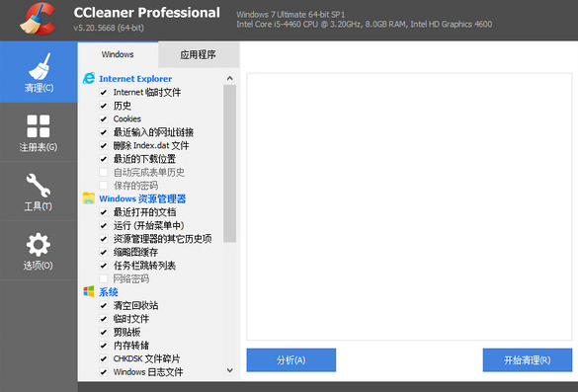Click inside the empty results pane
This screenshot has height=392, width=578.
tap(409, 206)
